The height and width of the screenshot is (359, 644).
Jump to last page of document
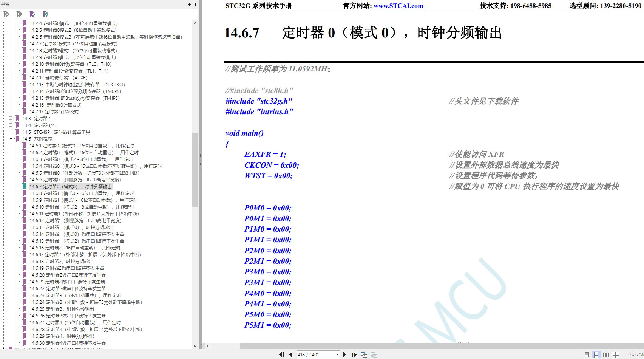pos(354,354)
